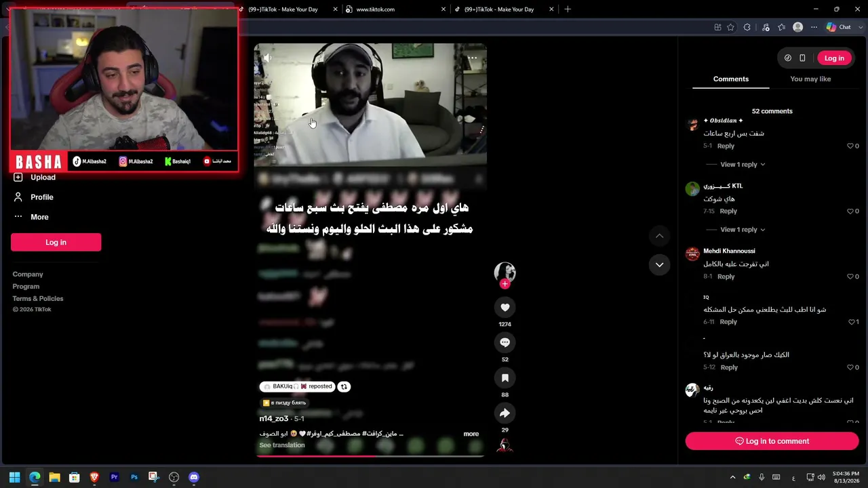Like the comment dated 5-12
Image resolution: width=868 pixels, height=488 pixels.
850,367
